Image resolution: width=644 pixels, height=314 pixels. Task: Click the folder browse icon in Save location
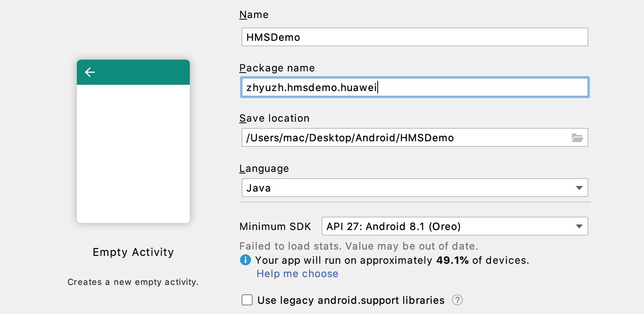pyautogui.click(x=577, y=138)
